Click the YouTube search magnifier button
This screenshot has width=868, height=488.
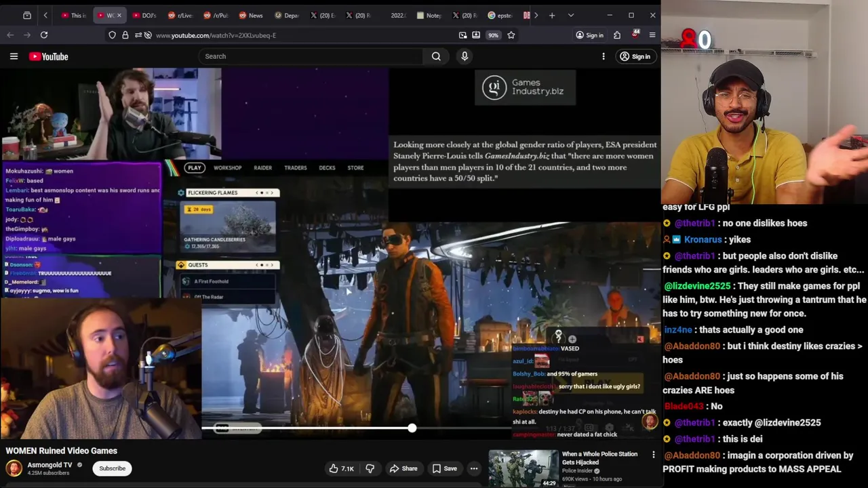click(x=436, y=56)
